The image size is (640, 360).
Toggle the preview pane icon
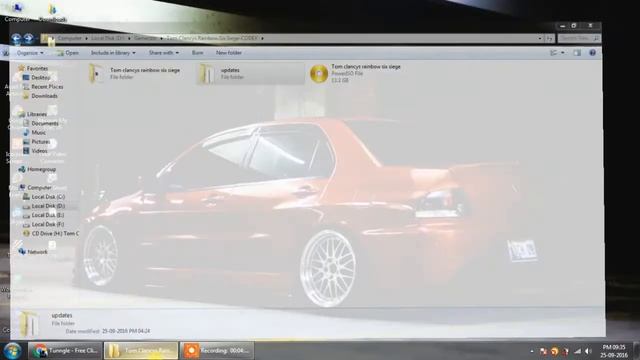577,53
